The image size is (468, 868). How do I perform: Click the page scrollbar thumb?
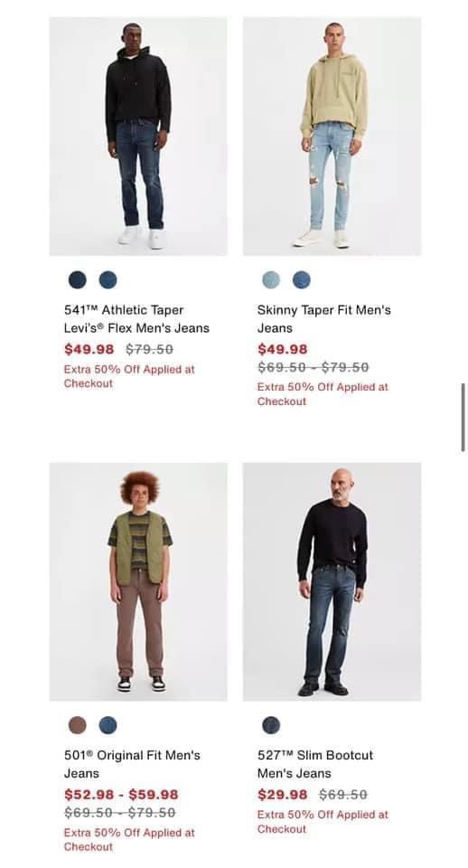point(463,418)
